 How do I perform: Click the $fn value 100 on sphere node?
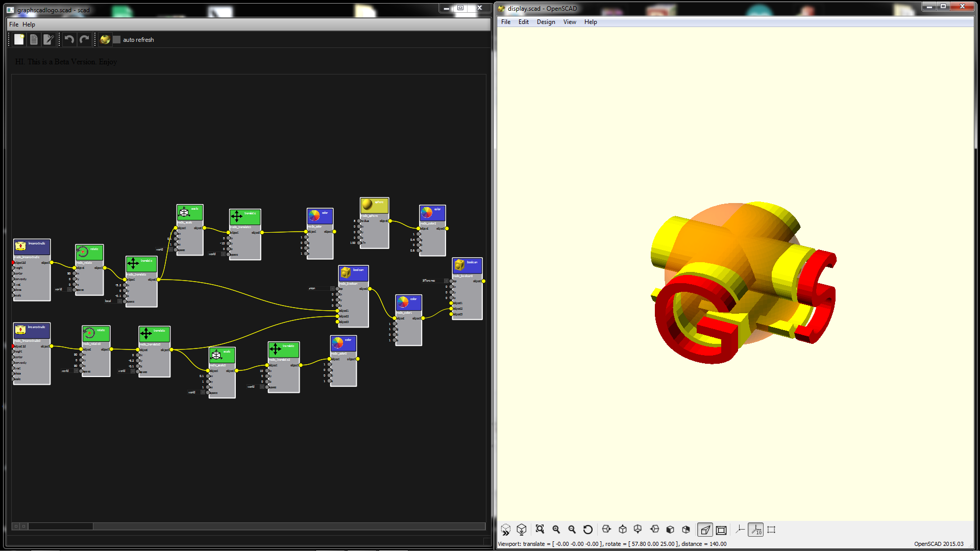pyautogui.click(x=353, y=243)
